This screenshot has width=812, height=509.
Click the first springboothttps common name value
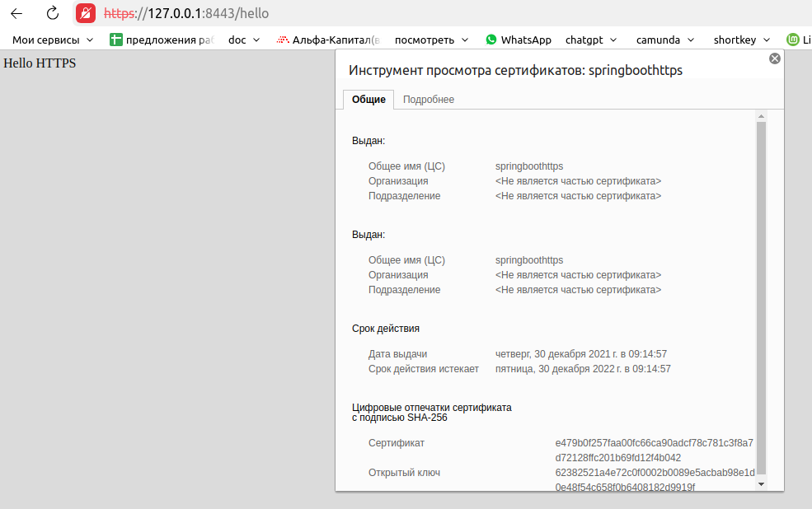tap(529, 166)
